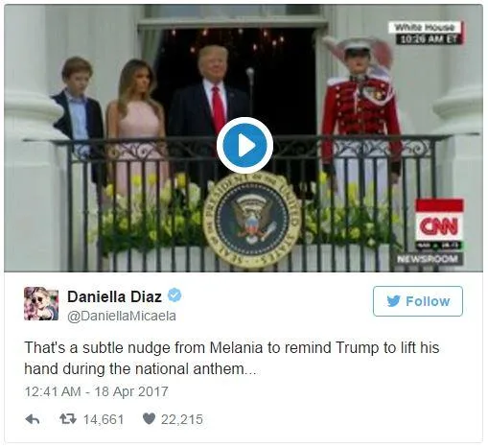The height and width of the screenshot is (448, 488).
Task: Click the presidential seal in the video
Action: click(x=251, y=221)
